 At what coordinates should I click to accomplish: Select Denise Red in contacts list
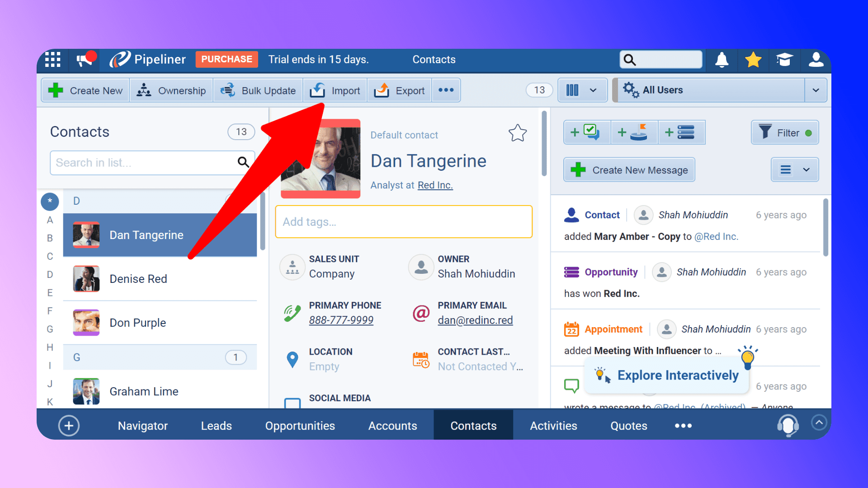[160, 279]
